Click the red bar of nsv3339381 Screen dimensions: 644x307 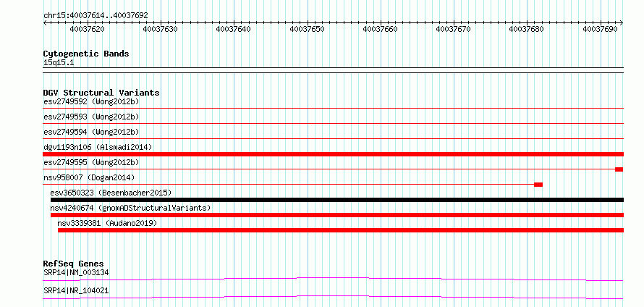pyautogui.click(x=341, y=230)
